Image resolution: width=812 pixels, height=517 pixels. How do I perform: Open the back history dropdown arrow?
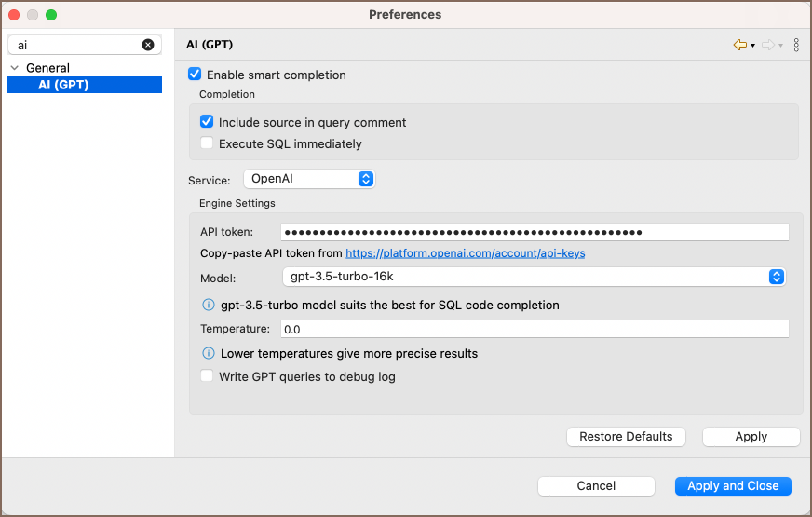point(752,46)
